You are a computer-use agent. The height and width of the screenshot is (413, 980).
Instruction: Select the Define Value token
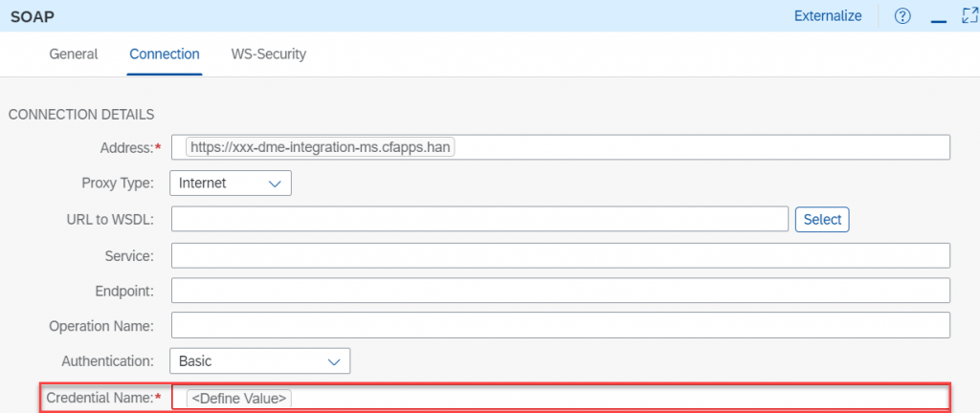click(239, 398)
